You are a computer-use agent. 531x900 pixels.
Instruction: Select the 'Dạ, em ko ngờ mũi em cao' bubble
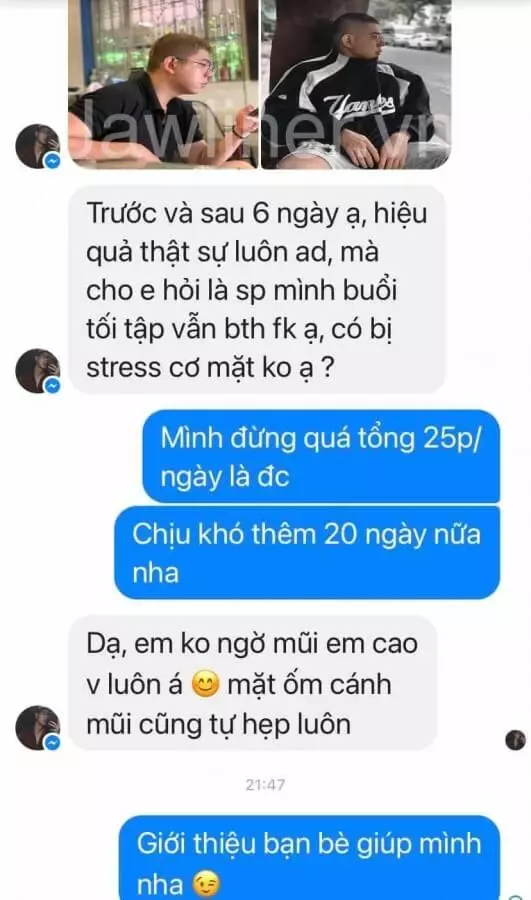coord(253,683)
